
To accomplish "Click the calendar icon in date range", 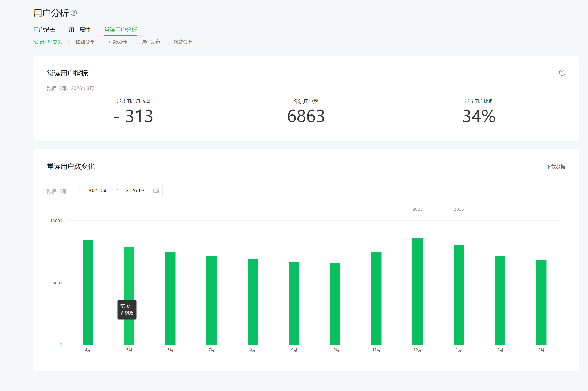I will coord(156,191).
